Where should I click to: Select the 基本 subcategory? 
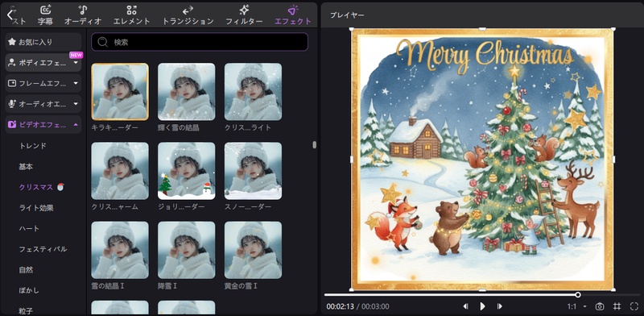coord(26,167)
